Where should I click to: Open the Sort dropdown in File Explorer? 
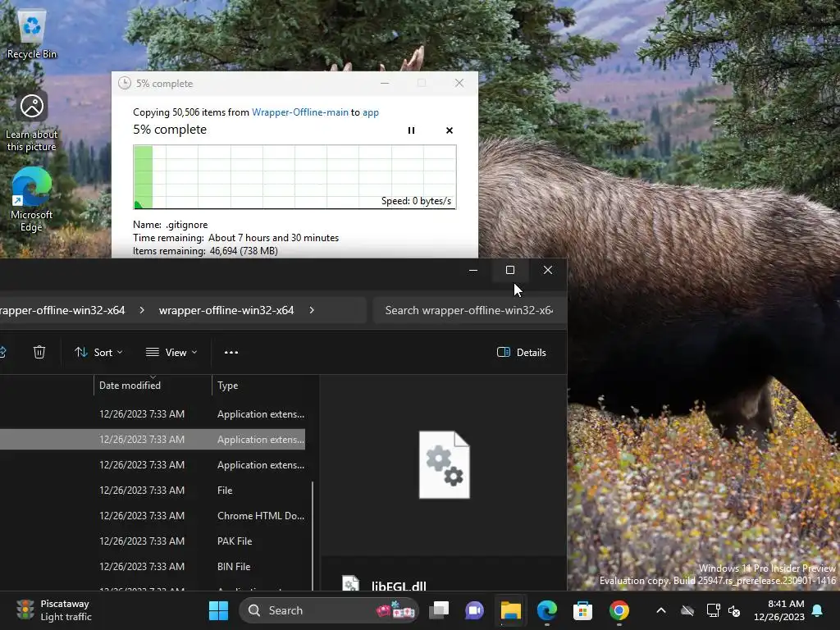(98, 352)
